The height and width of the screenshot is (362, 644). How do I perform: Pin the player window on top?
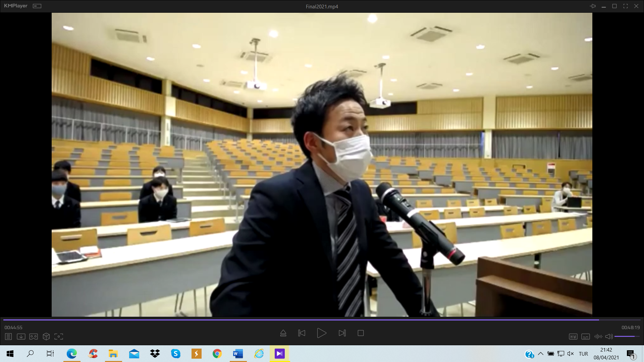(x=593, y=6)
